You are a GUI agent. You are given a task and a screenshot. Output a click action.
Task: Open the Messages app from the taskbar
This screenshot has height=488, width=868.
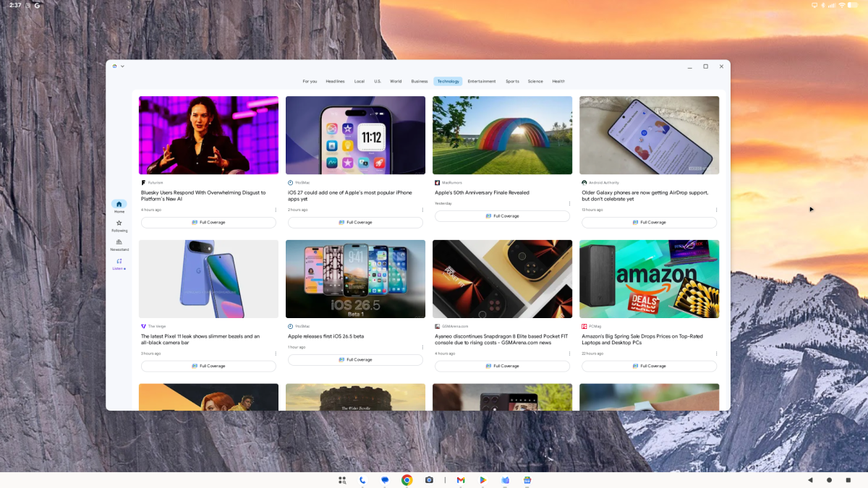coord(385,479)
